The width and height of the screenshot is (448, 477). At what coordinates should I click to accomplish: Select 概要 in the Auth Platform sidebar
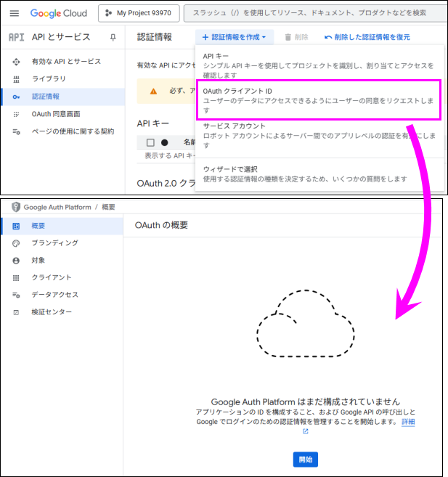click(62, 226)
